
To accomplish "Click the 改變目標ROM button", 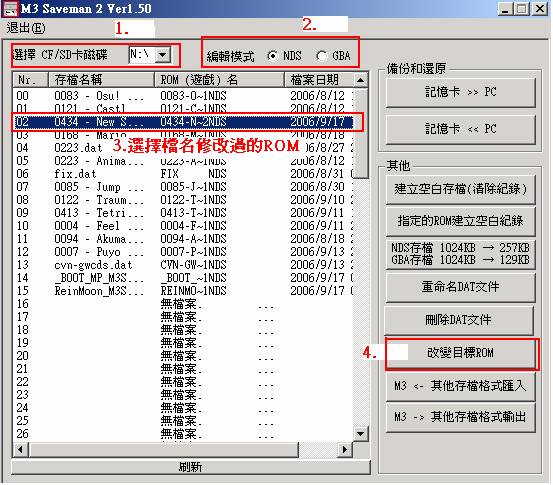I will pyautogui.click(x=462, y=353).
